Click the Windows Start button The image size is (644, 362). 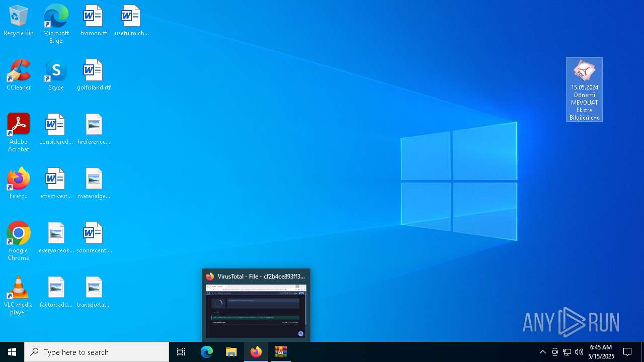12,352
